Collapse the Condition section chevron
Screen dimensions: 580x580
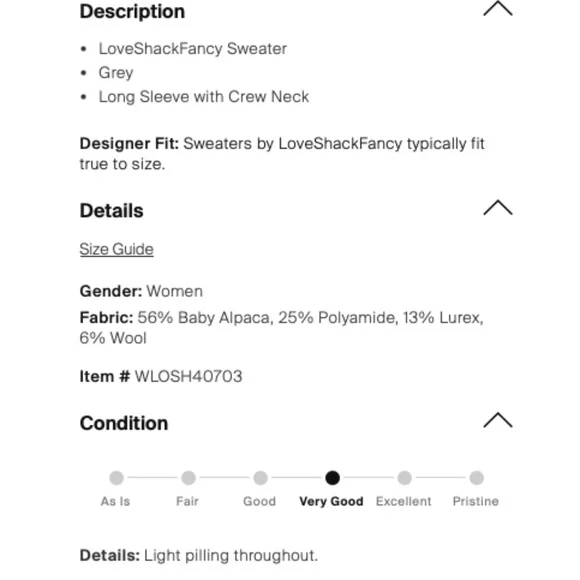coord(498,420)
